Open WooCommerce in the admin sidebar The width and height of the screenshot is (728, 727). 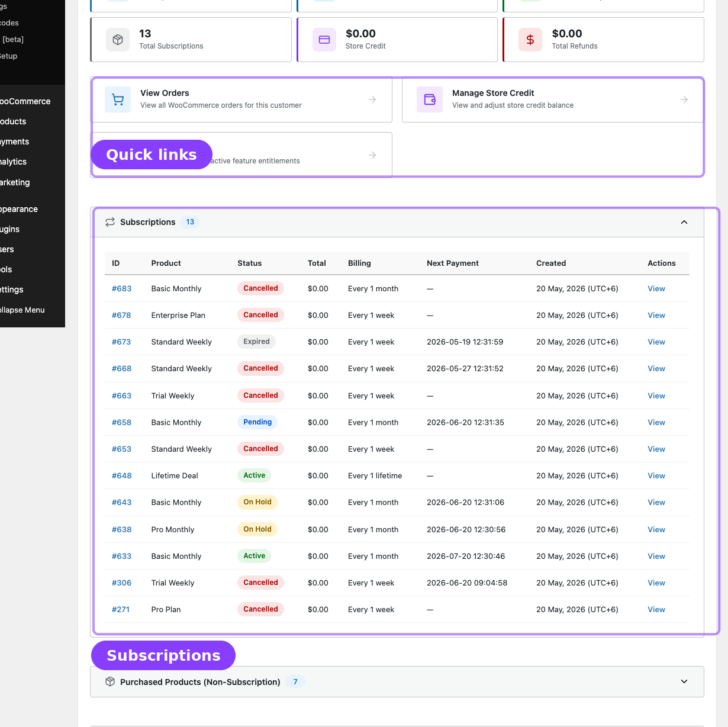pyautogui.click(x=25, y=101)
